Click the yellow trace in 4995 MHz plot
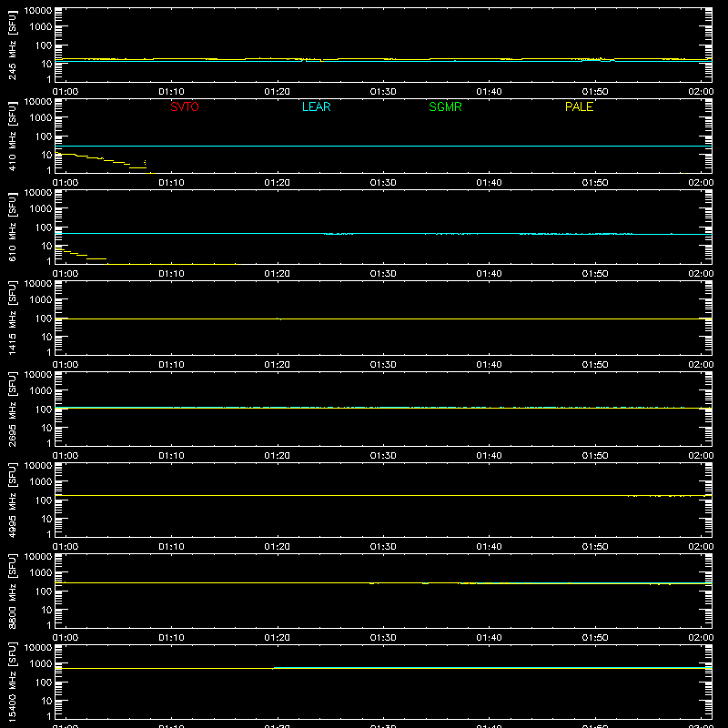 pos(383,495)
